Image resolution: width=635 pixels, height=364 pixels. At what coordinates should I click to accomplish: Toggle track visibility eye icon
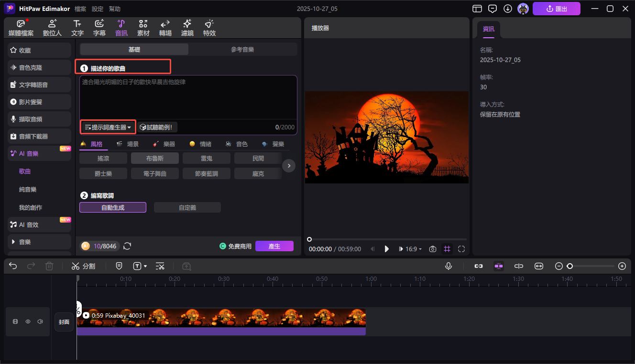pyautogui.click(x=28, y=322)
